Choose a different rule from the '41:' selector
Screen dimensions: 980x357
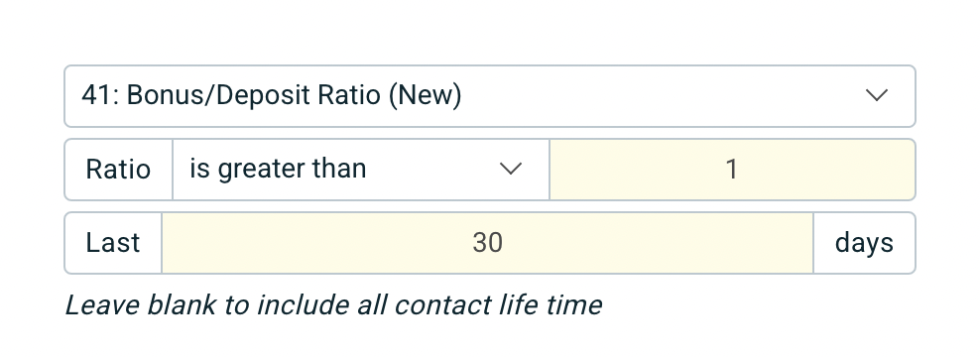489,96
